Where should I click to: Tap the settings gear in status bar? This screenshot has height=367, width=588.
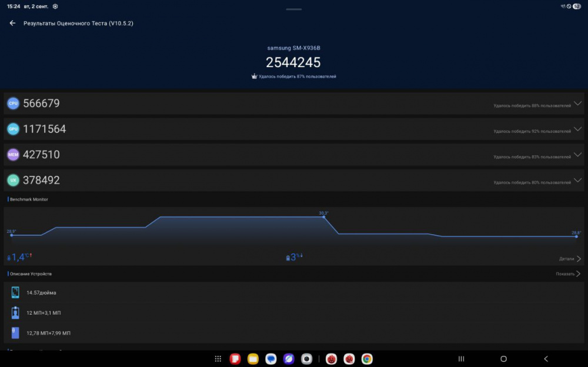(x=55, y=6)
